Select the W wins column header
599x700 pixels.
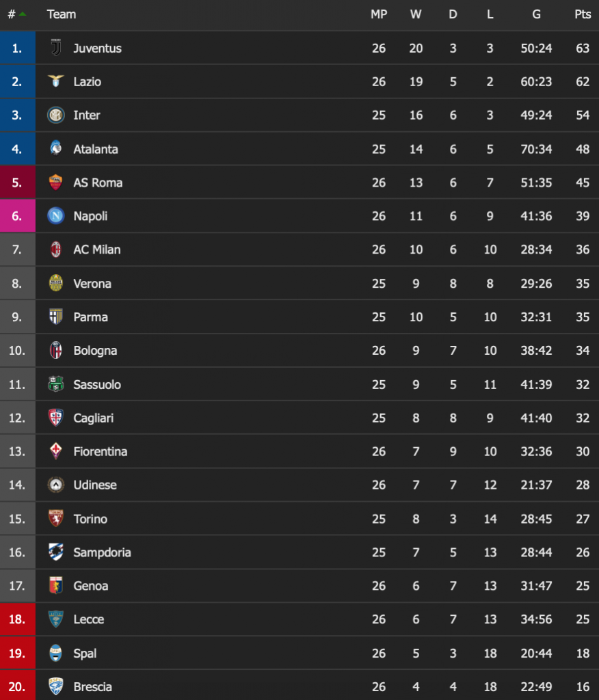416,14
